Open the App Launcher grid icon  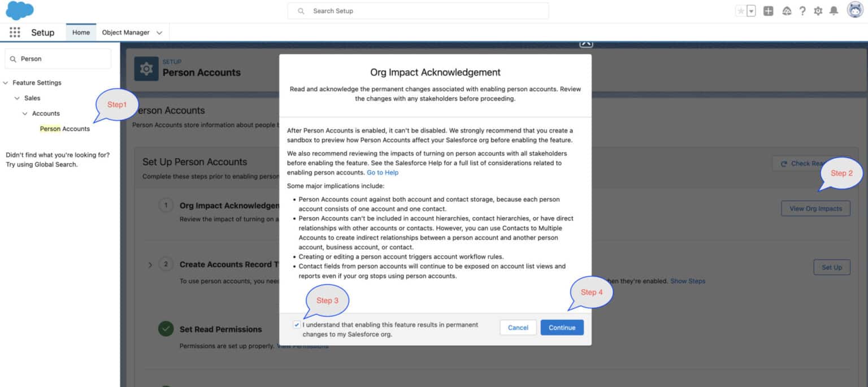[14, 32]
